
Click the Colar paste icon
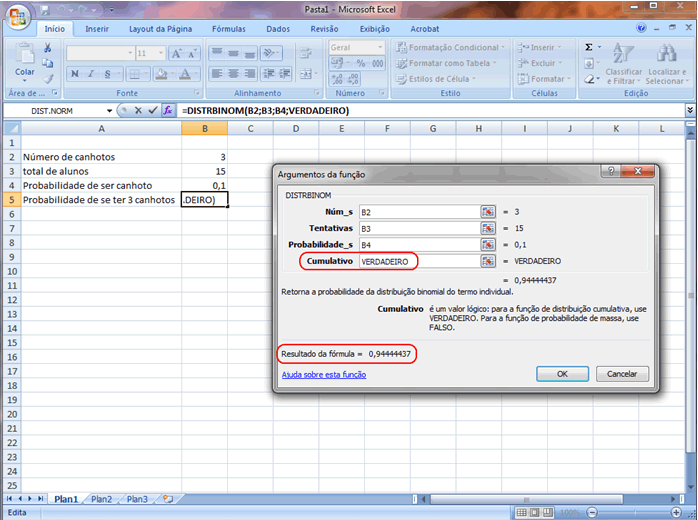(24, 57)
